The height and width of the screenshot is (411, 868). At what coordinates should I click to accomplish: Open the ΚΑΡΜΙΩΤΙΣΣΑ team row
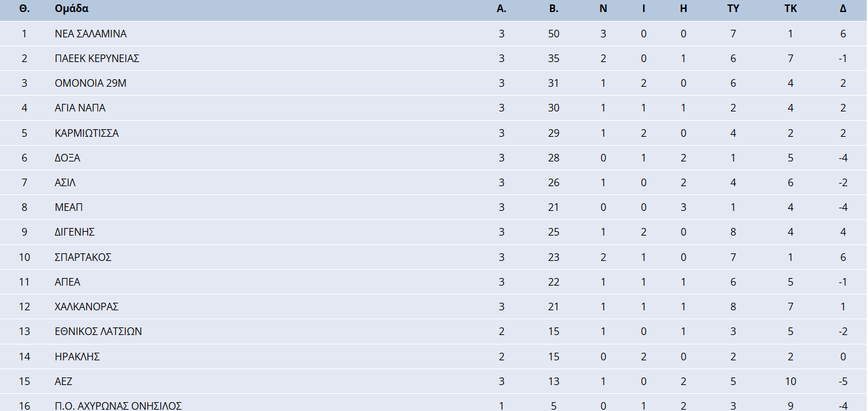coord(87,133)
